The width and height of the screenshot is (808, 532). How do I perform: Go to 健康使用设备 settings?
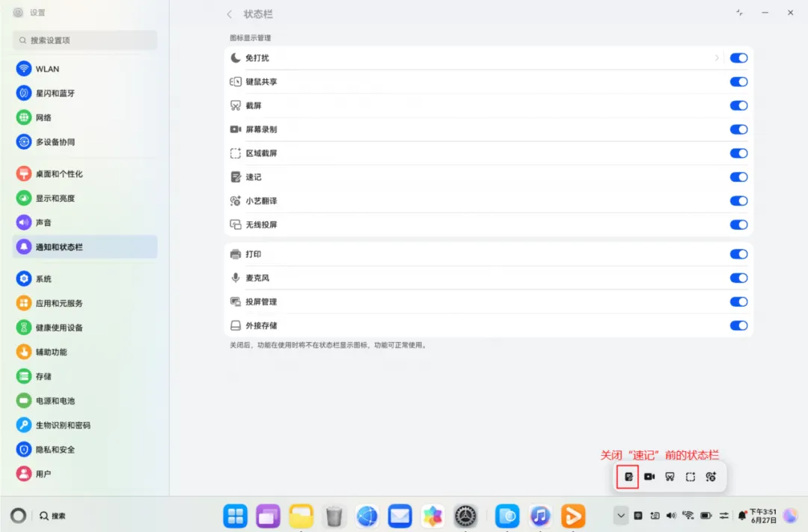pos(85,327)
